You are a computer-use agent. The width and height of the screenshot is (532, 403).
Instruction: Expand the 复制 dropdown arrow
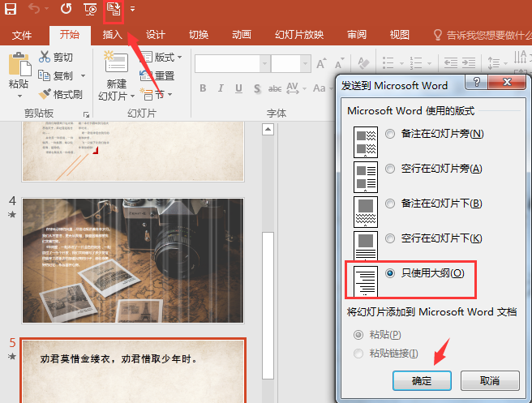83,75
